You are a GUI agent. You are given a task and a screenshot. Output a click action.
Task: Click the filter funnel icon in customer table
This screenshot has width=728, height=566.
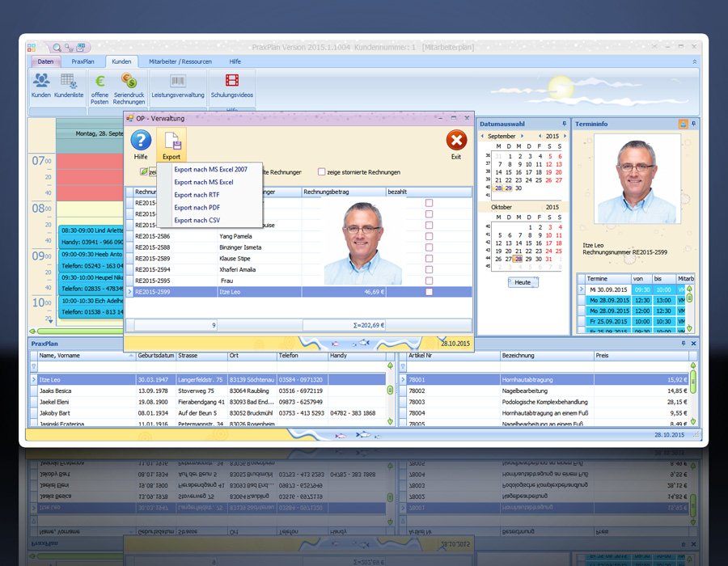click(33, 366)
